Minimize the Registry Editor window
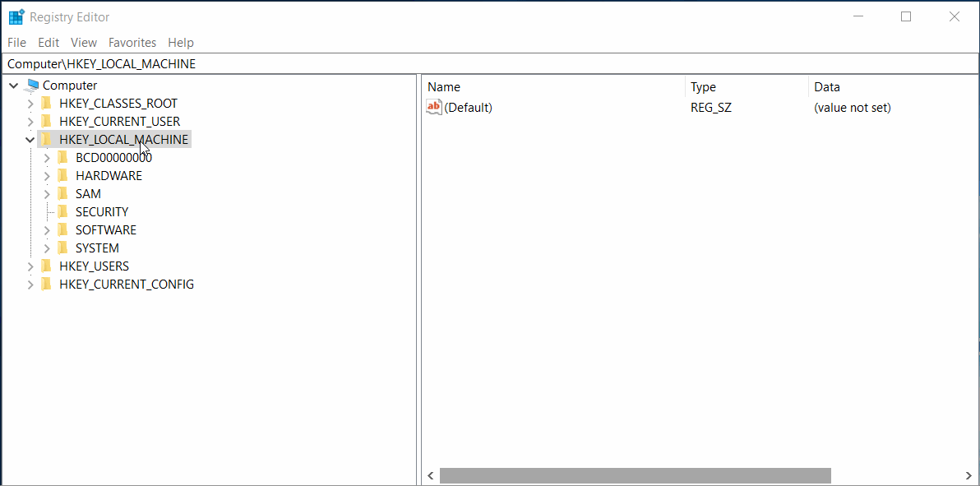980x486 pixels. click(858, 17)
